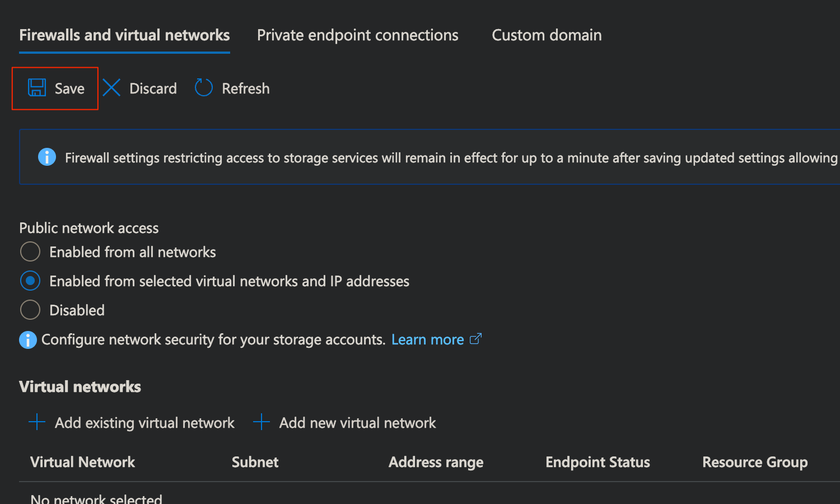Image resolution: width=840 pixels, height=504 pixels.
Task: Click plus icon for Add existing virtual network
Action: 37,422
